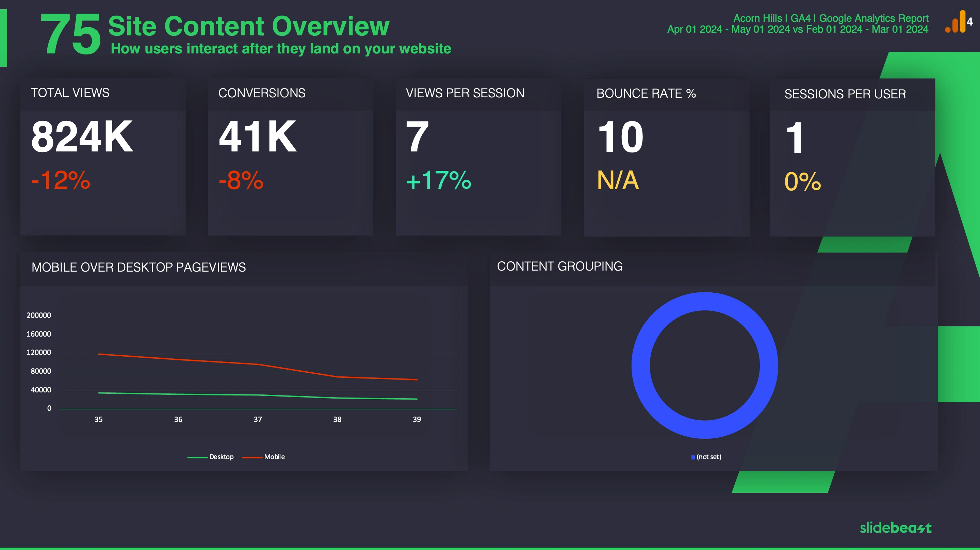Click the 7 views per session value
The image size is (980, 550).
tap(417, 136)
